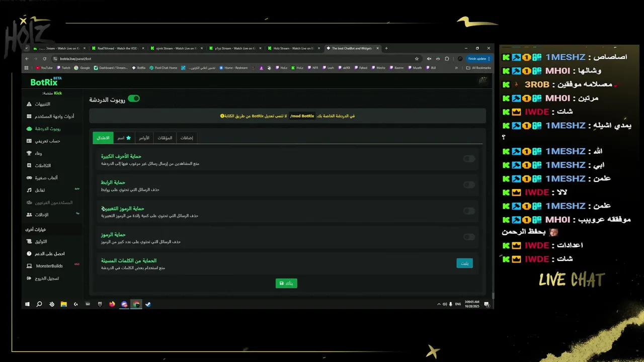Show hidden system tray icons chevron
644x362 pixels.
(x=439, y=304)
